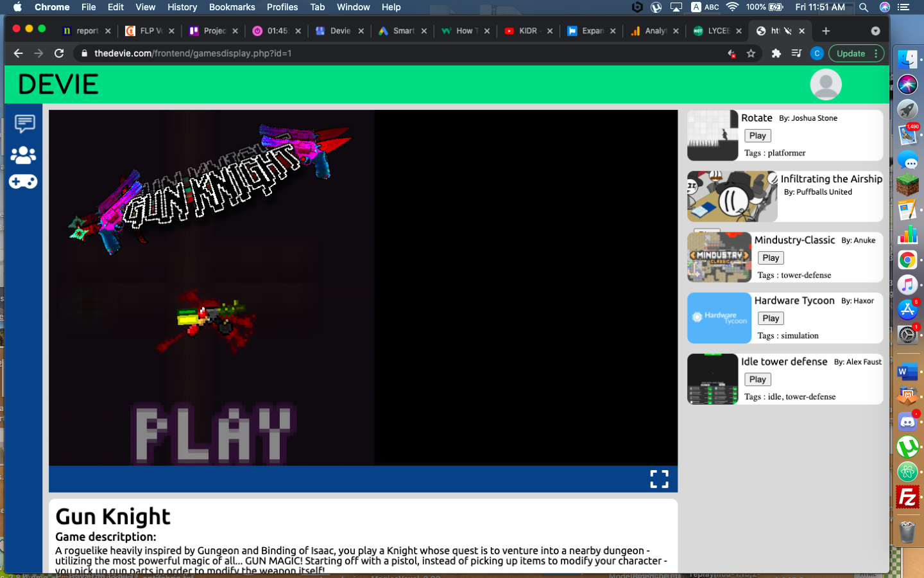Open Spotlight search in menu bar
924x578 pixels.
[864, 7]
